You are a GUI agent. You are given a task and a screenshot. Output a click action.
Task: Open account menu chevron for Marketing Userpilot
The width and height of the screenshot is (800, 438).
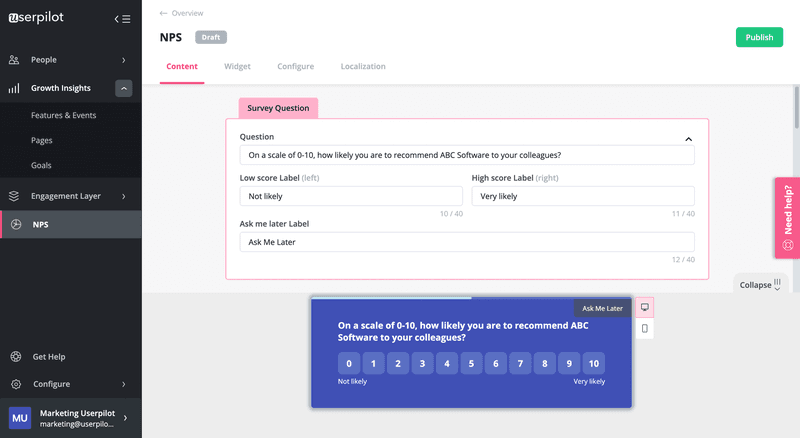[x=126, y=418]
